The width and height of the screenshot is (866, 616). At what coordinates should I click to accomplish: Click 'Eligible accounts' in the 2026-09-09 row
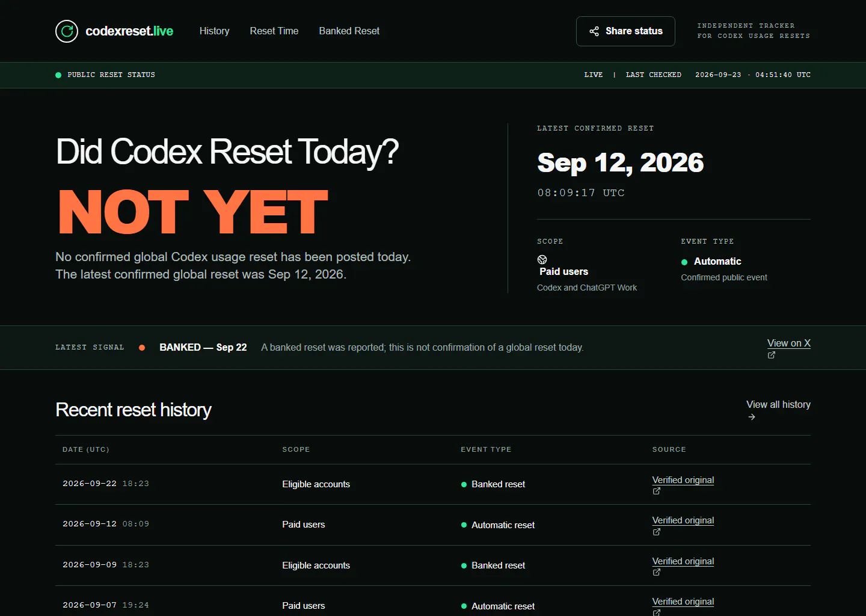(316, 565)
